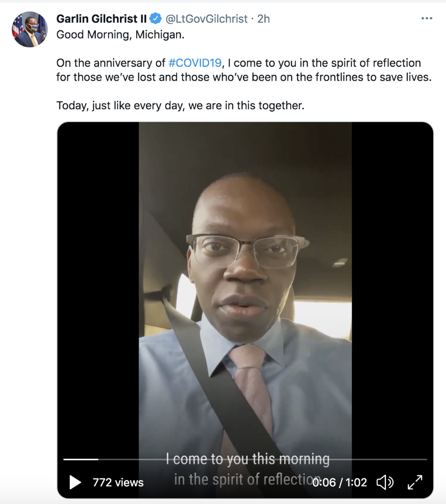This screenshot has height=504, width=446.
Task: Open the tweet via the 2h timestamp
Action: pos(264,19)
